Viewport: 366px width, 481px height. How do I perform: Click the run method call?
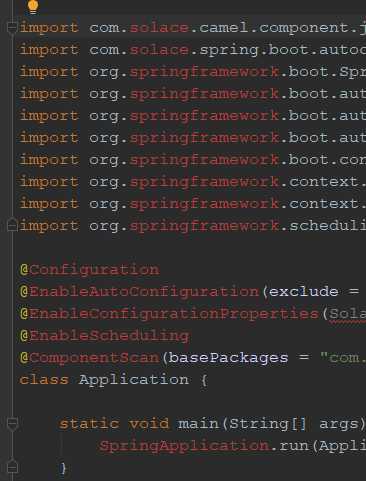[x=294, y=446]
